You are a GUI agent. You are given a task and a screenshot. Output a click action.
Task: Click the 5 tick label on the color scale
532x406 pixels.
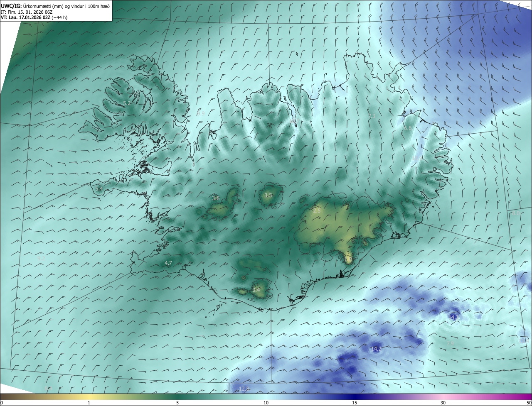tap(177, 403)
